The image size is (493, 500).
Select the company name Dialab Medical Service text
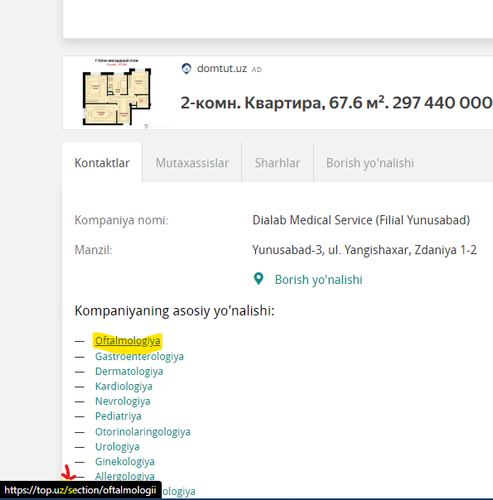(361, 220)
